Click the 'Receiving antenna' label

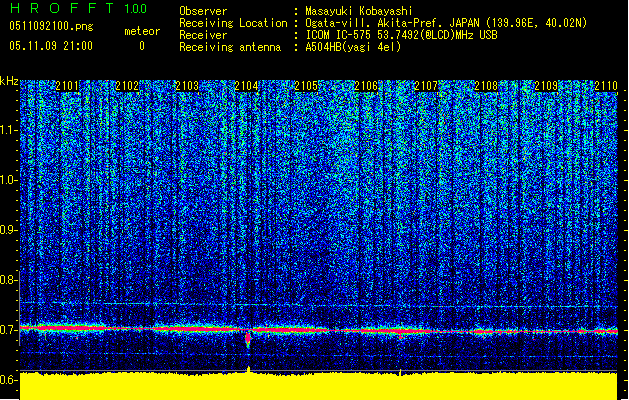230,47
